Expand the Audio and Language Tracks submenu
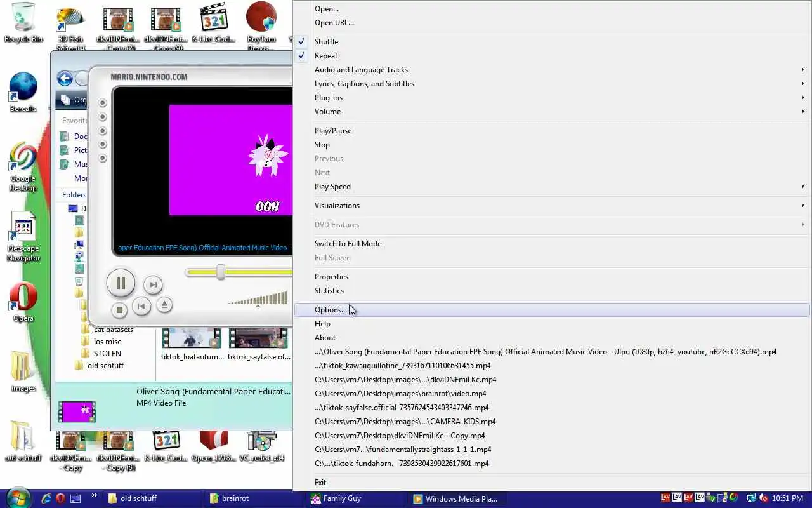This screenshot has width=812, height=508. click(551, 70)
